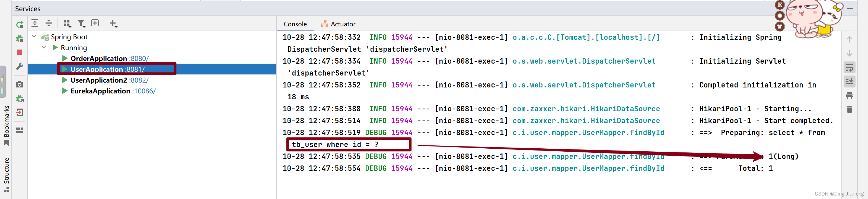The width and height of the screenshot is (868, 199).
Task: Take a thread dump via camera icon
Action: [20, 84]
